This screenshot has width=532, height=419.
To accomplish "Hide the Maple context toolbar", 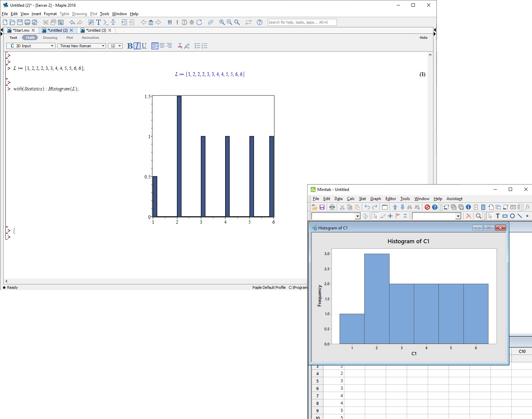I will click(424, 38).
